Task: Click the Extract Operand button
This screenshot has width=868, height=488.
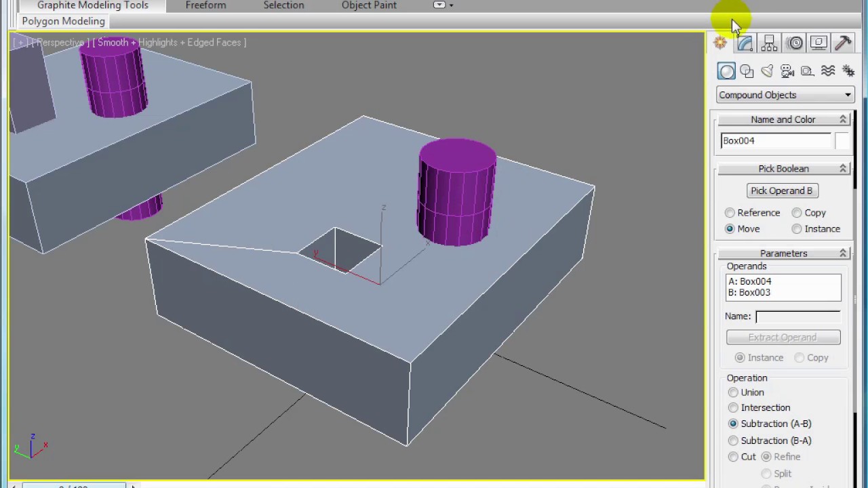Action: point(783,338)
